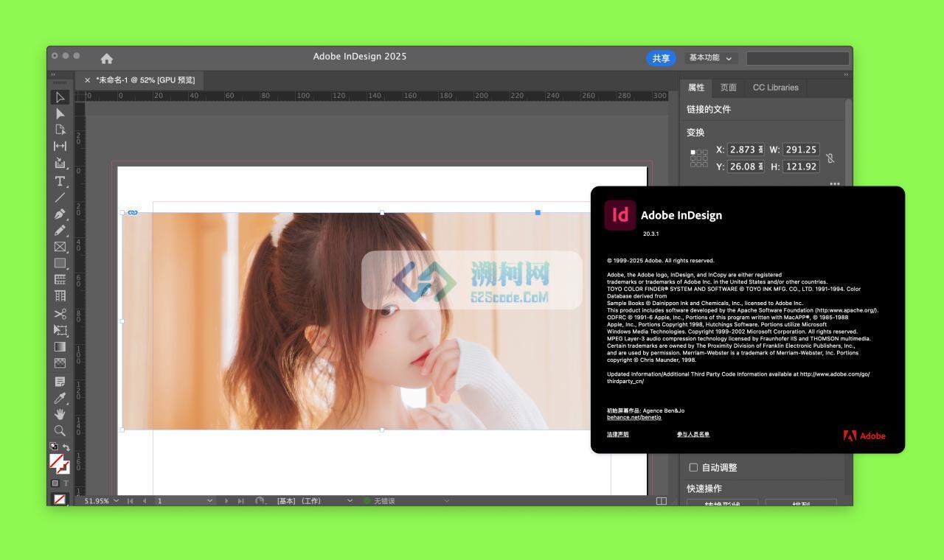Select the Content Collector tool
This screenshot has height=560, width=944.
60,163
